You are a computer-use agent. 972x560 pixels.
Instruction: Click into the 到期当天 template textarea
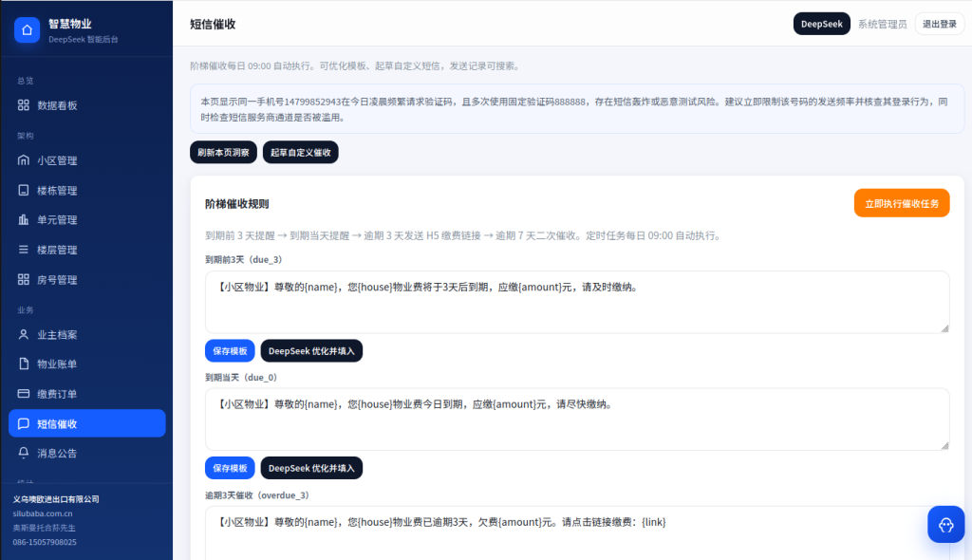click(x=577, y=420)
